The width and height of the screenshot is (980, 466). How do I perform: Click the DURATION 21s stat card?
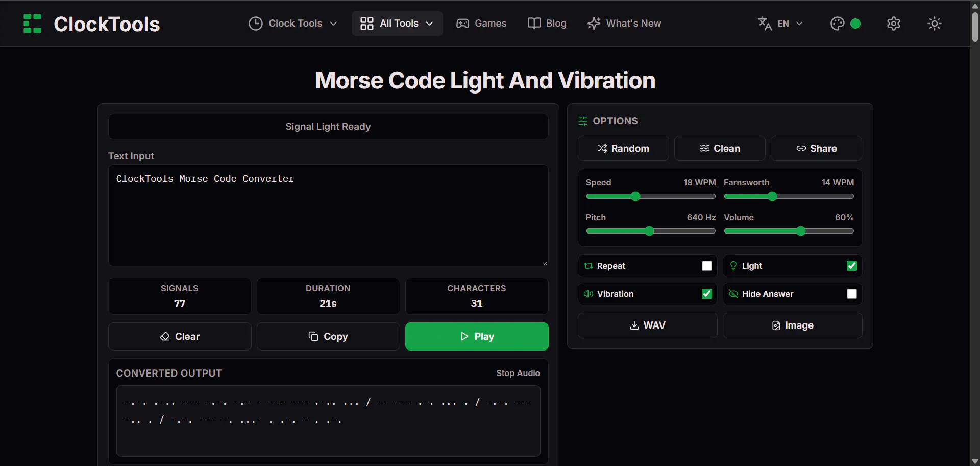click(x=328, y=296)
